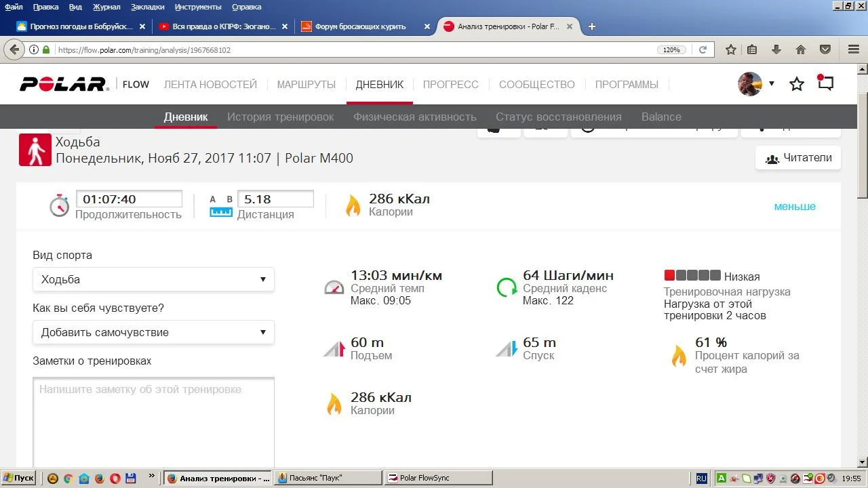Click the browser home toolbar icon
868x488 pixels.
pyautogui.click(x=801, y=49)
